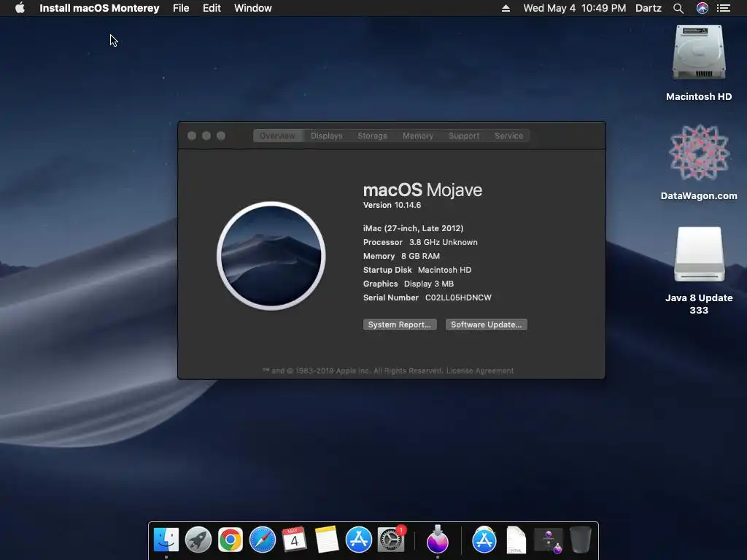This screenshot has width=747, height=560.
Task: Click the System Report button
Action: [x=400, y=324]
